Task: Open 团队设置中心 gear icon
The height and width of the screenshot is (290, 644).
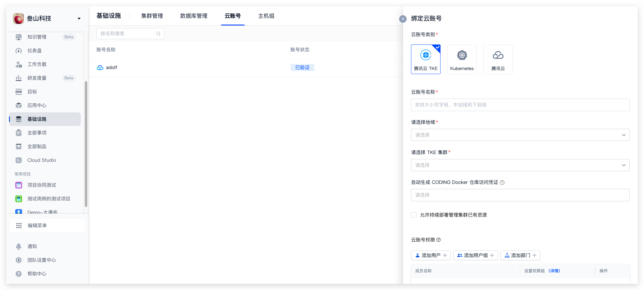Action: pyautogui.click(x=19, y=260)
